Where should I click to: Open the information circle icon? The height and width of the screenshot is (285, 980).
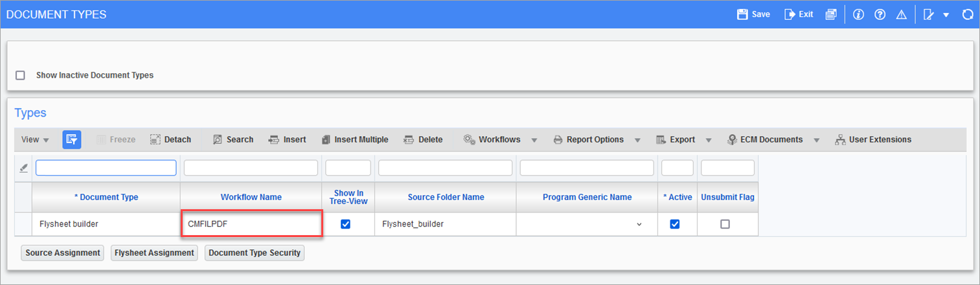click(859, 14)
